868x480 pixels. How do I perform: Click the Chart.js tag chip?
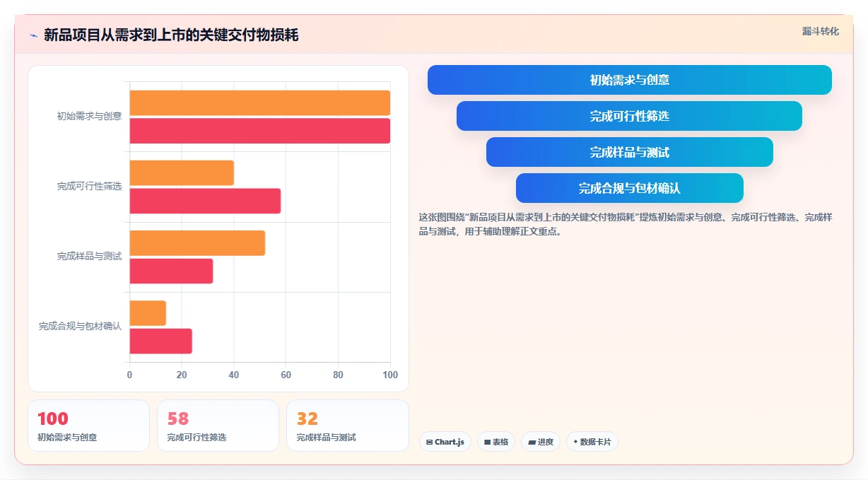pyautogui.click(x=445, y=442)
